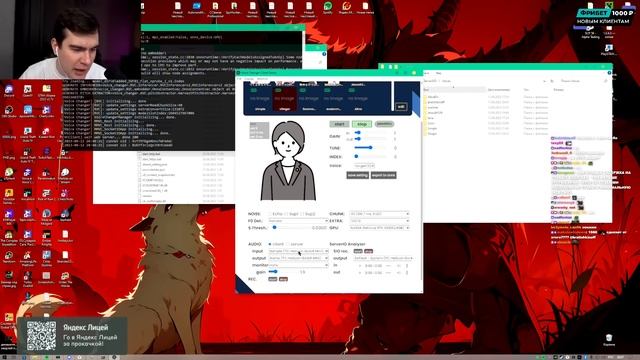The width and height of the screenshot is (640, 360).
Task: Set the TUNE slider position
Action: click(371, 148)
